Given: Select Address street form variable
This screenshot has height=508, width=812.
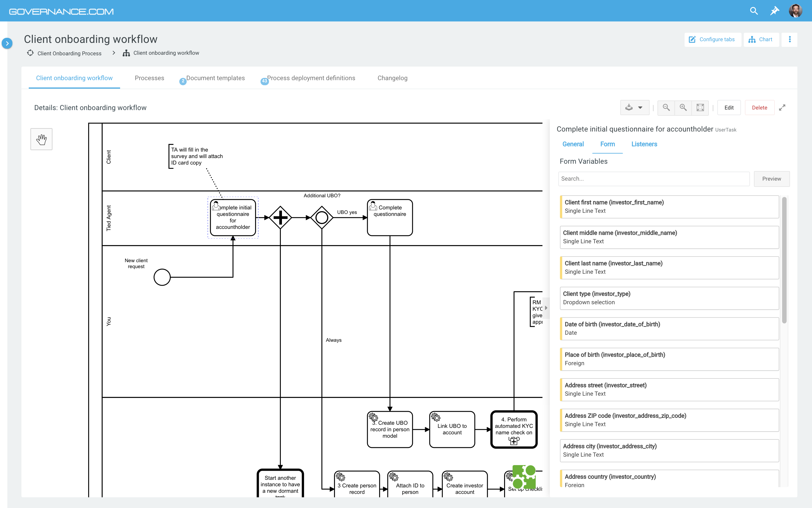Looking at the screenshot, I should pos(669,389).
